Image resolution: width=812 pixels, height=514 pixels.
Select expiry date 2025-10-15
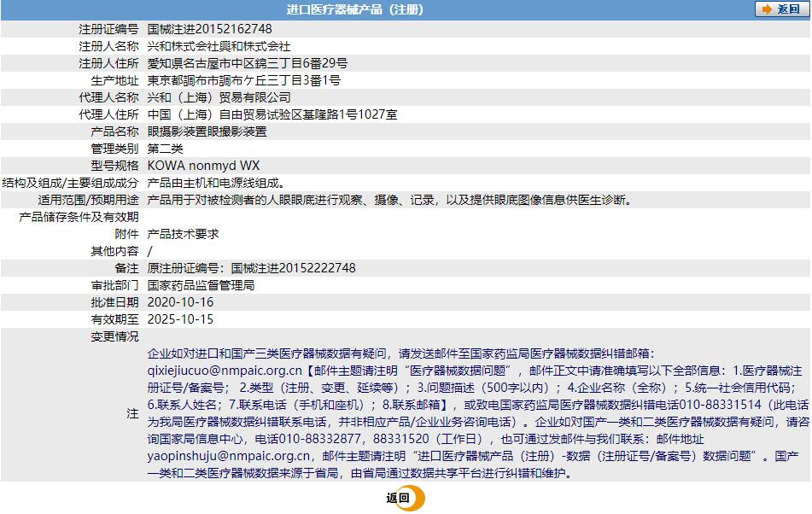180,319
